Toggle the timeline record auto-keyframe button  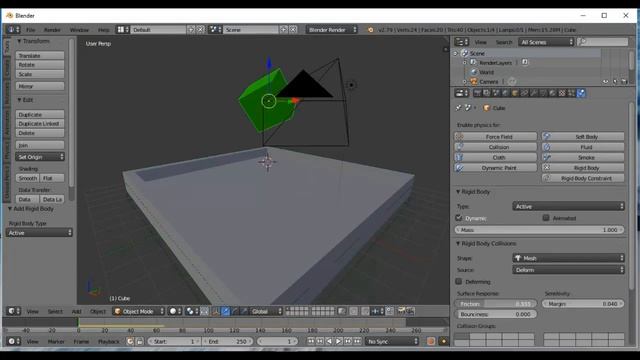[x=431, y=341]
